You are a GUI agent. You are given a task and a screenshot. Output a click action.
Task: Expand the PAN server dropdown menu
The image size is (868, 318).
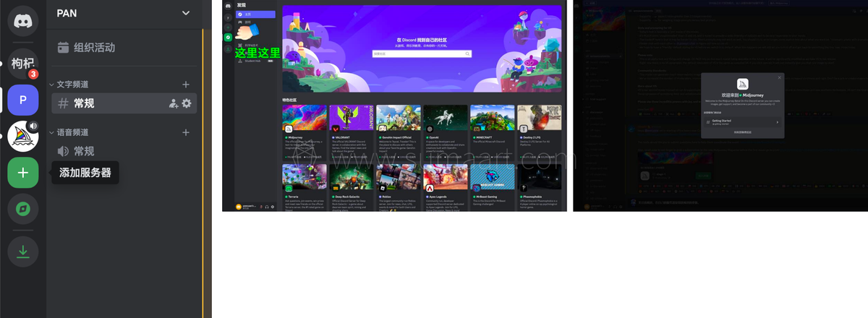(186, 13)
